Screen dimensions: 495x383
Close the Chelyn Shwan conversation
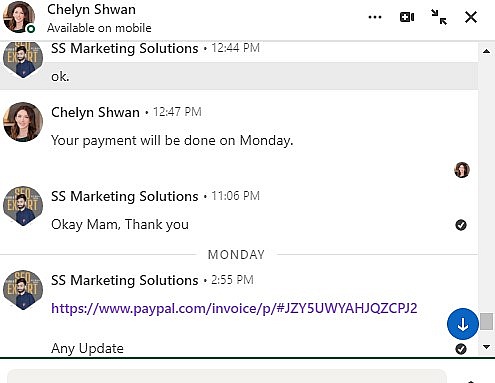(471, 17)
